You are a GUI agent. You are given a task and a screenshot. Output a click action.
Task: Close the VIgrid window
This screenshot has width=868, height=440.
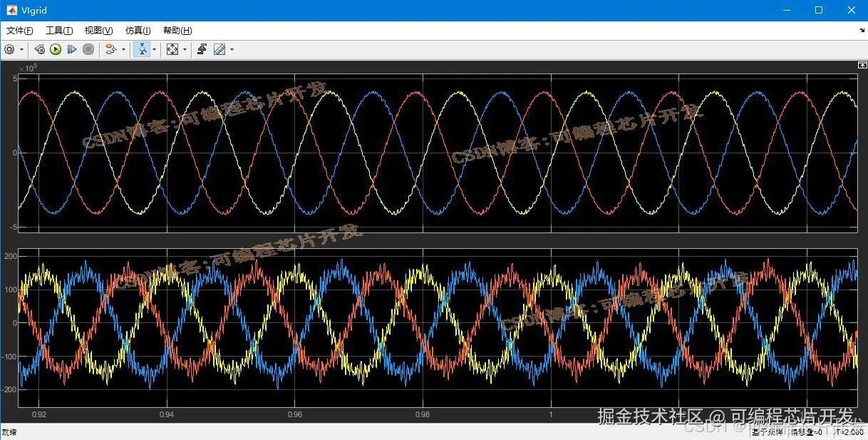[852, 10]
